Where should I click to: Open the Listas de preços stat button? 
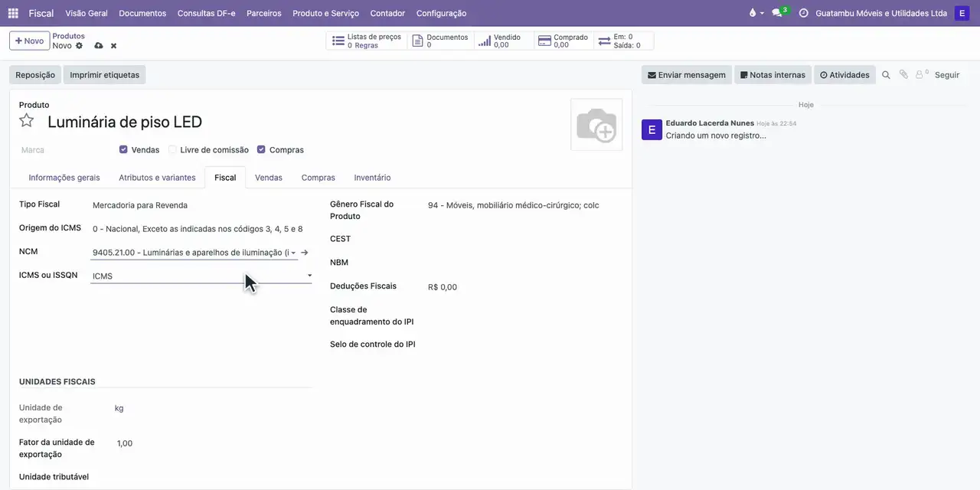(367, 41)
